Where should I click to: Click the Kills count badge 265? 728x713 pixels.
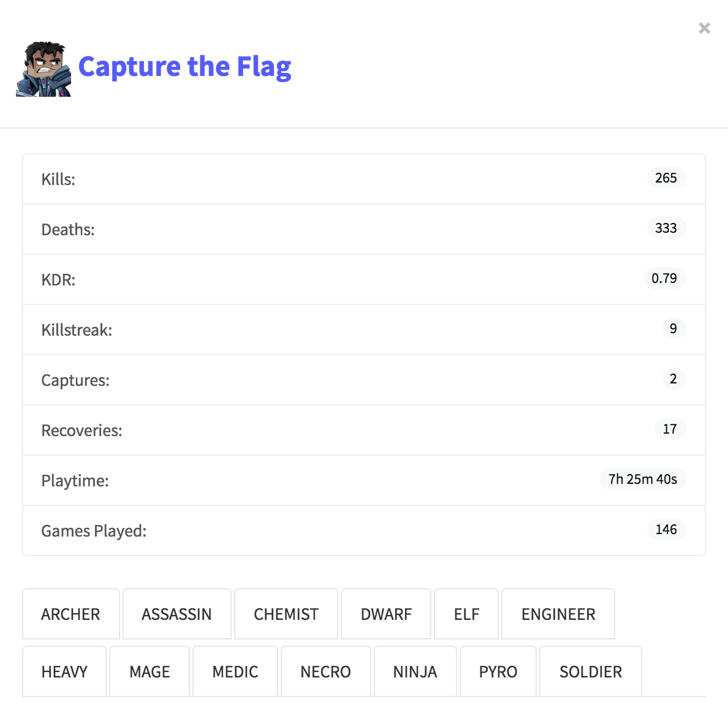[x=665, y=178]
